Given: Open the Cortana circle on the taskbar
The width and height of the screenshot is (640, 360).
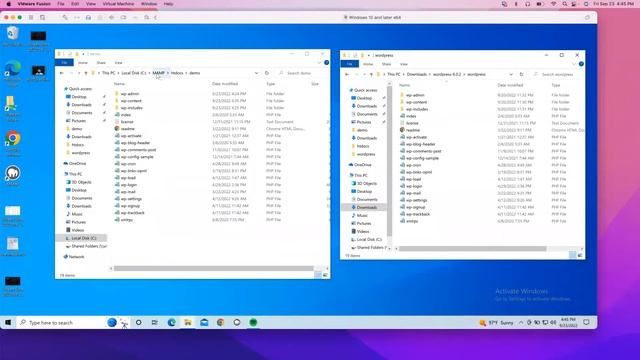Looking at the screenshot, I should (x=138, y=322).
